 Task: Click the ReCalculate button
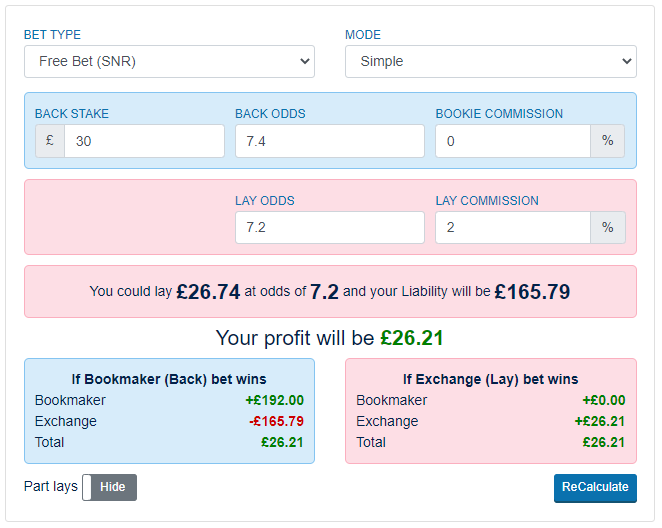click(595, 488)
